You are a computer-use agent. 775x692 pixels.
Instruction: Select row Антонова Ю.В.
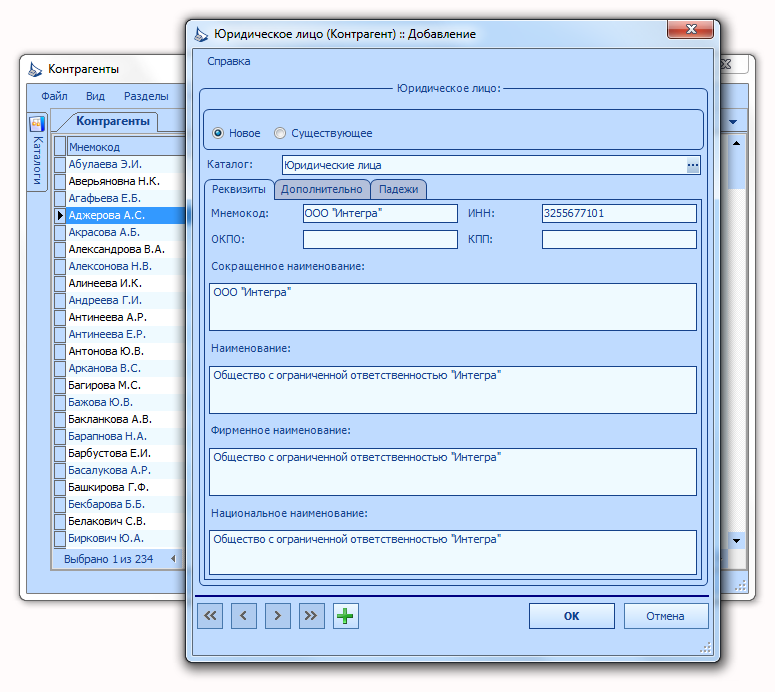120,351
